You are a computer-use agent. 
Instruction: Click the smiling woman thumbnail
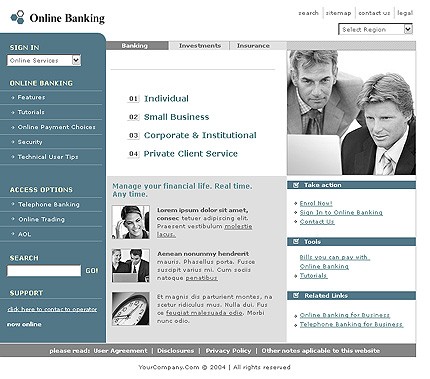pos(131,222)
